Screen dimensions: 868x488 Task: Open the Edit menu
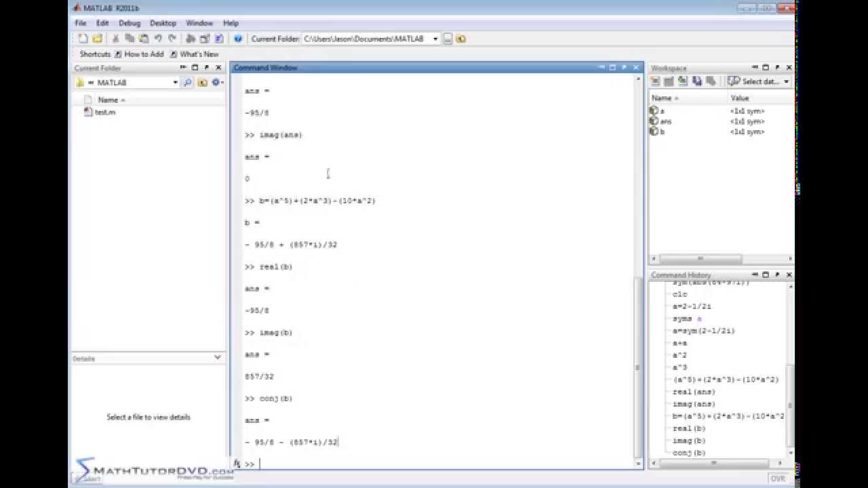pyautogui.click(x=102, y=23)
